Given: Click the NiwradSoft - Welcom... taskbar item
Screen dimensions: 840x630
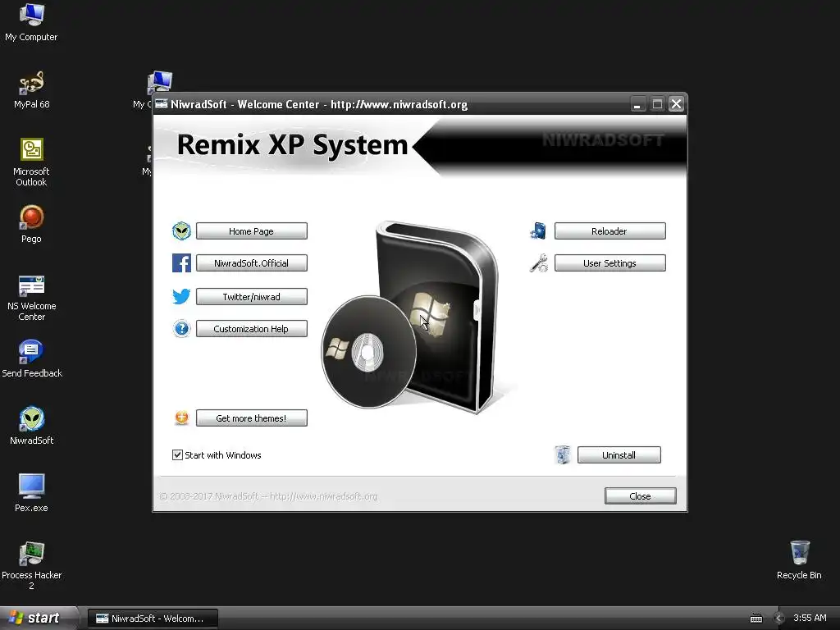Looking at the screenshot, I should coord(153,619).
